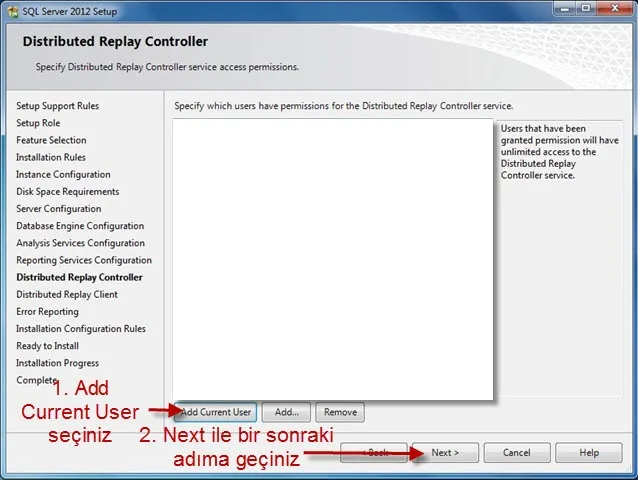
Task: Select the Setup Support Rules step
Action: [x=57, y=106]
